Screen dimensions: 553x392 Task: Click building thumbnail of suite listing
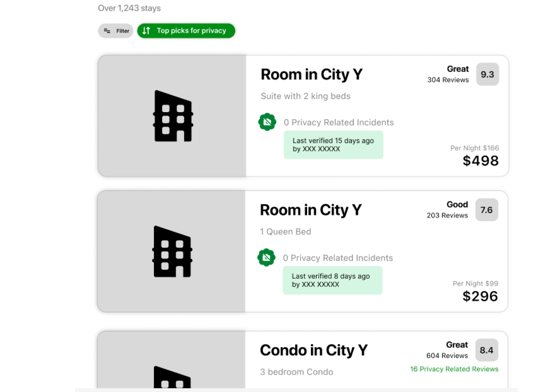tap(173, 116)
